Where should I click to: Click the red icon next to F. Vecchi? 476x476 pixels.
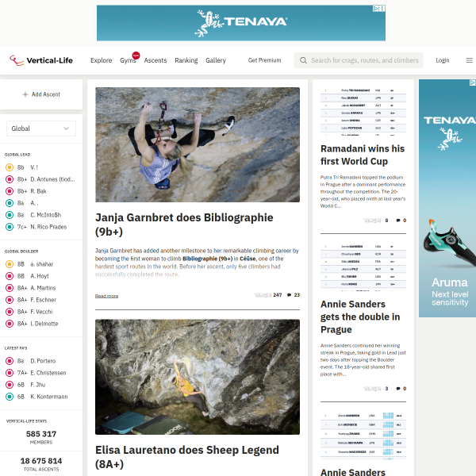pyautogui.click(x=10, y=312)
